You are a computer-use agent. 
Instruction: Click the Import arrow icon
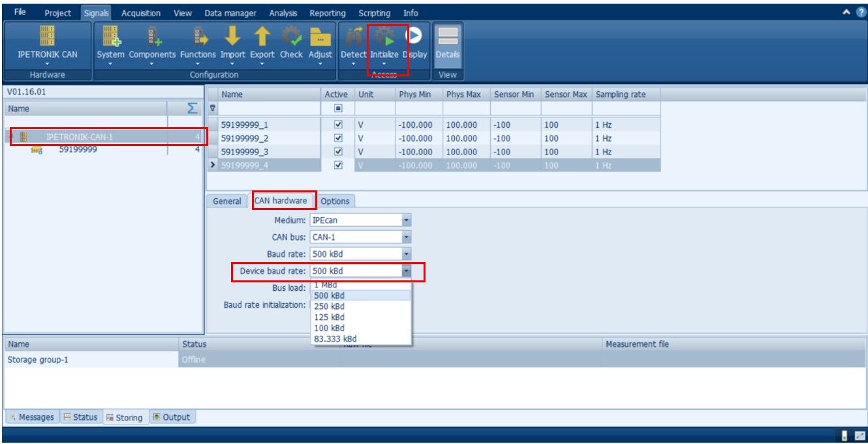232,37
